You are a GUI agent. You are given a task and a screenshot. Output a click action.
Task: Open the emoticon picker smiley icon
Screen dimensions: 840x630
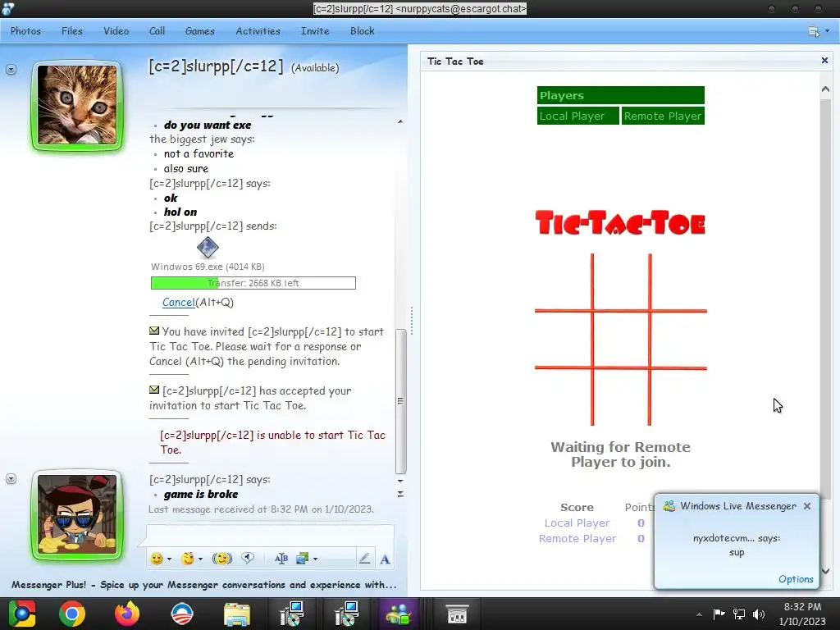[157, 559]
